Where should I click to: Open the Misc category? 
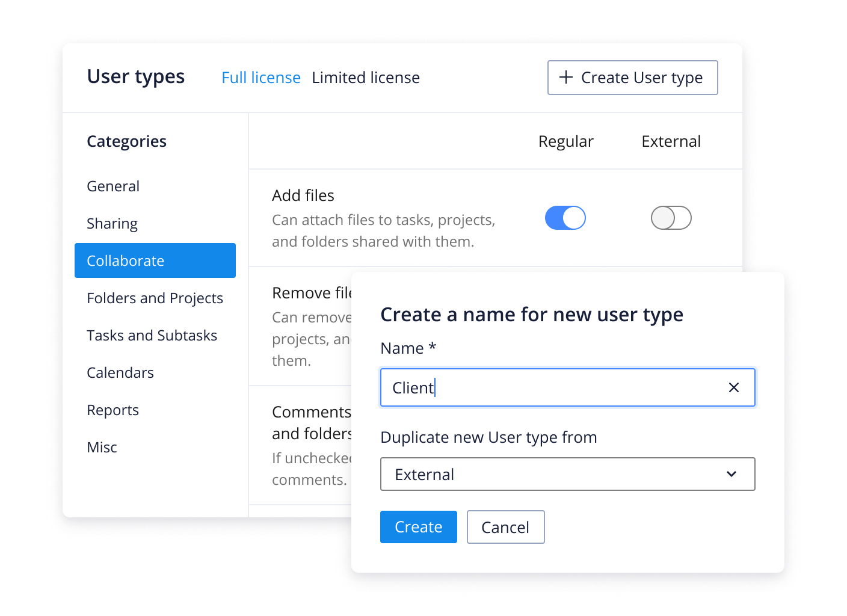point(102,448)
